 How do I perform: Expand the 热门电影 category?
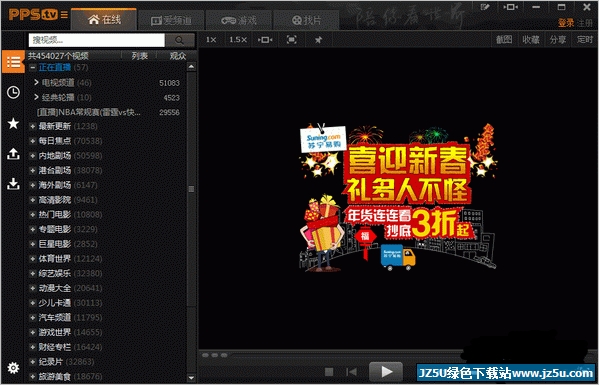tap(33, 215)
